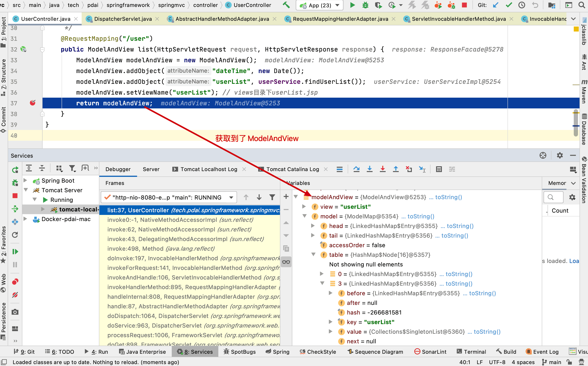
Task: Toggle the breakpoint on line 37
Action: click(x=33, y=103)
